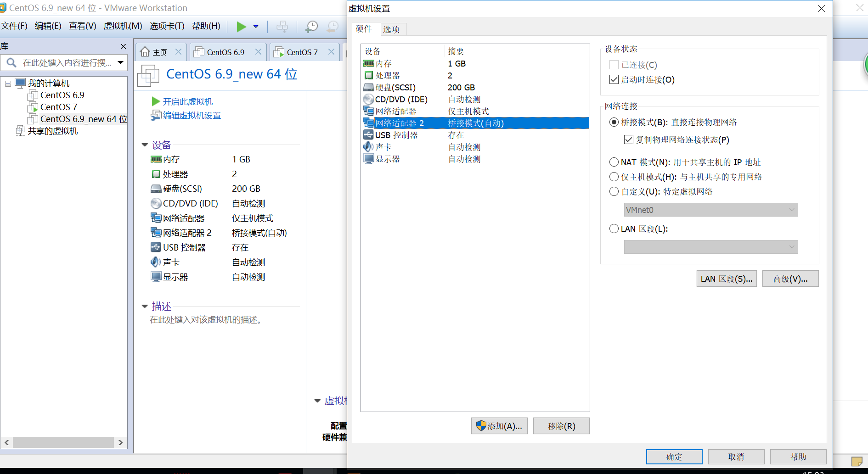Open the 帮助(H) menu
The width and height of the screenshot is (868, 474).
tap(206, 26)
